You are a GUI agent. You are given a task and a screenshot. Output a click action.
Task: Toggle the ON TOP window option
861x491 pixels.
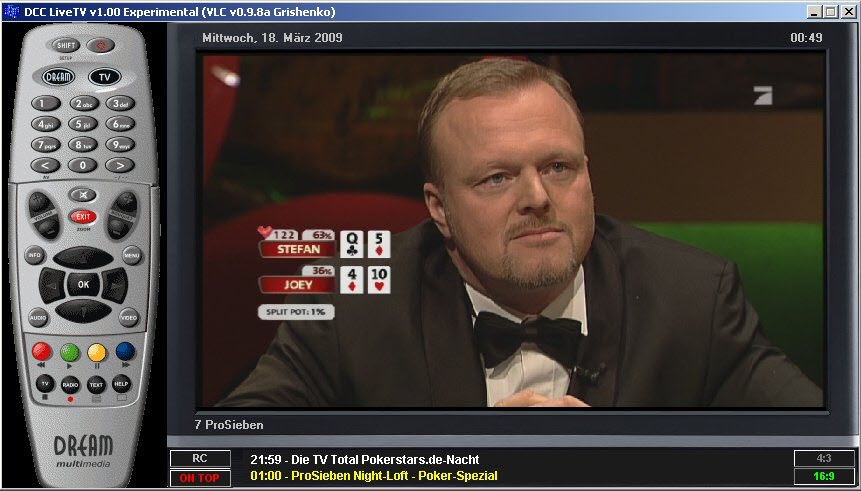click(x=200, y=478)
